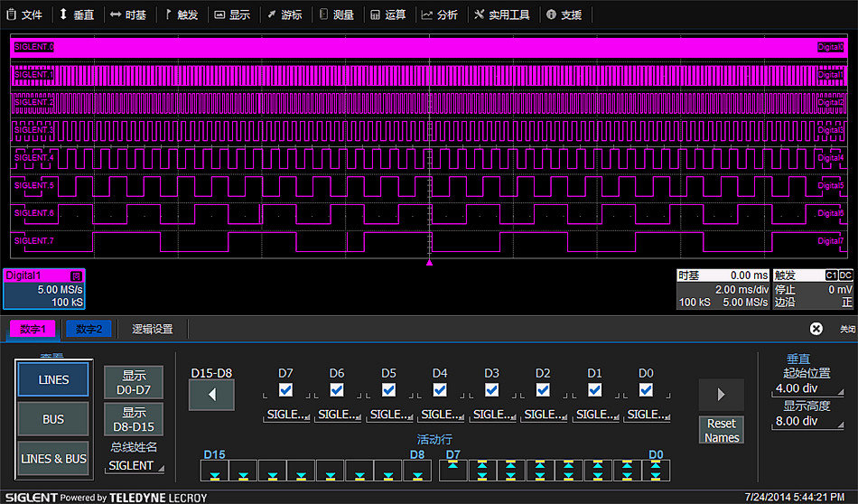Select the D0 activity indicator box
Screen dimensions: 858x504
point(656,470)
